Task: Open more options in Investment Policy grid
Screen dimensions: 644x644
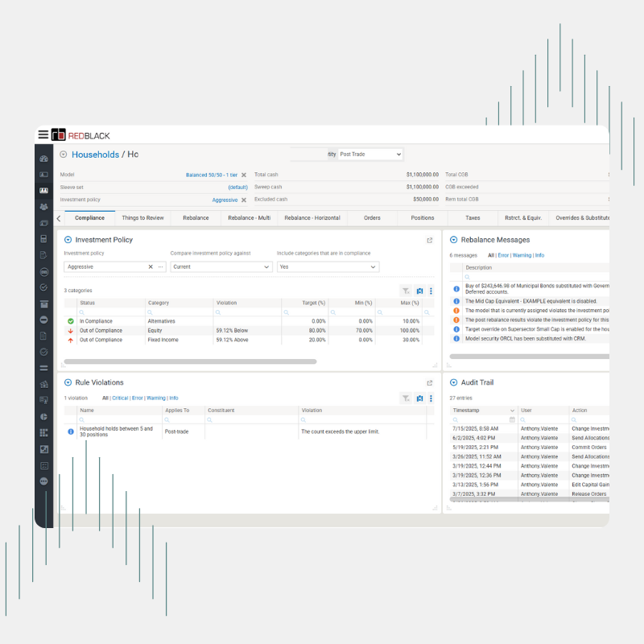Action: (x=431, y=291)
